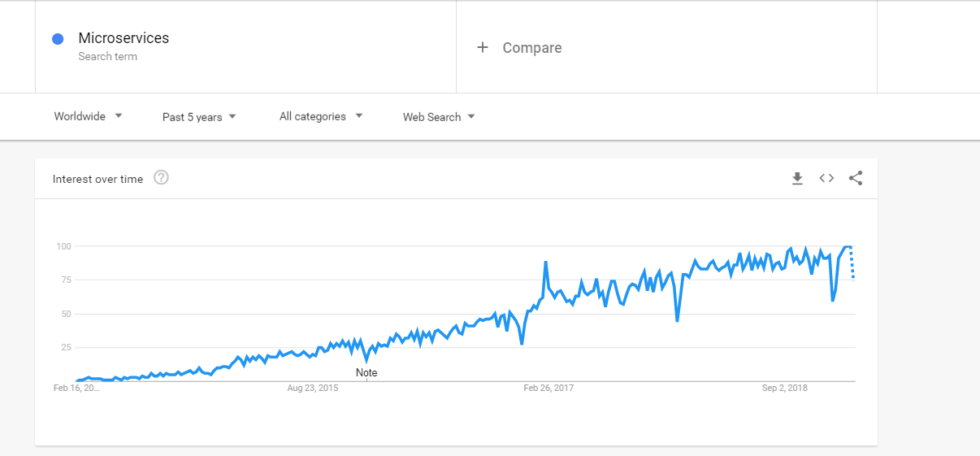Click the Aug 23, 2015 axis label
980x456 pixels.
[x=313, y=388]
